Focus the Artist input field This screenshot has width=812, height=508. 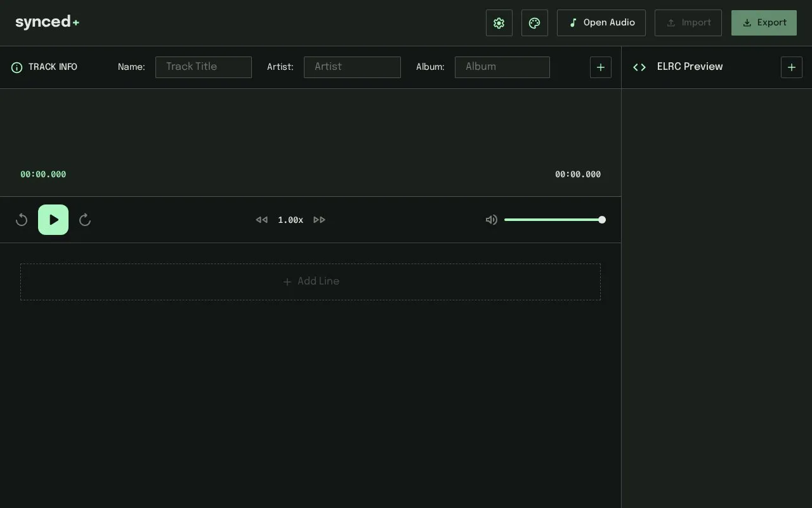point(352,67)
